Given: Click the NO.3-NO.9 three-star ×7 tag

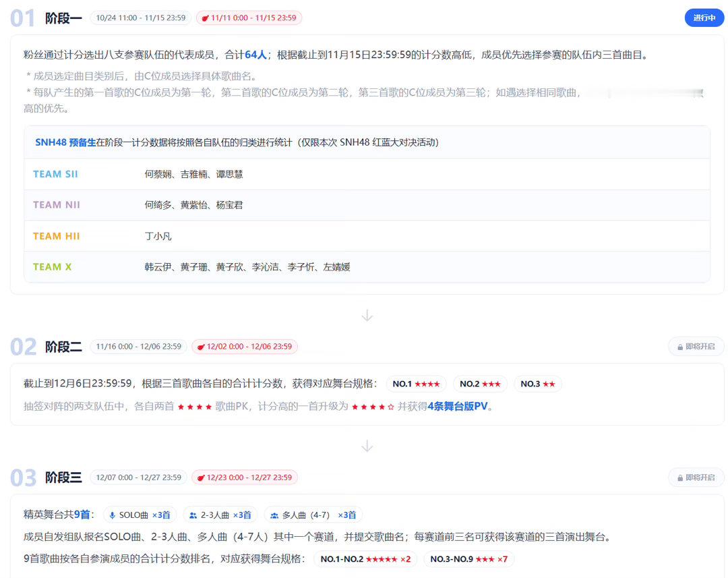Looking at the screenshot, I should click(469, 559).
